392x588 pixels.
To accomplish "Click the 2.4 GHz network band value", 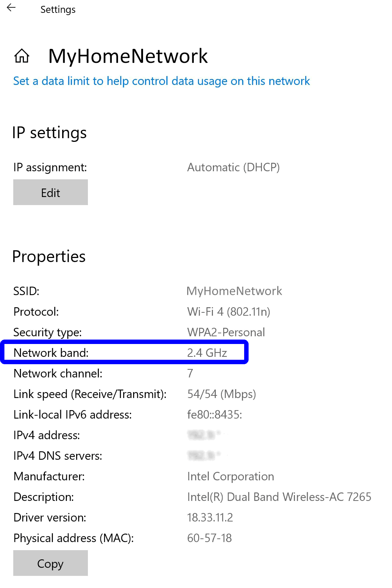I will [207, 353].
